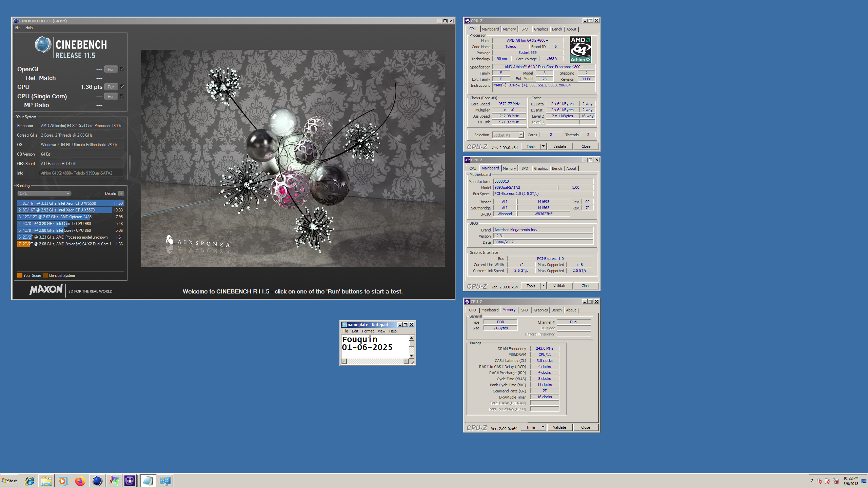Open Socket #1 selection dropdown
This screenshot has width=868, height=488.
point(508,135)
